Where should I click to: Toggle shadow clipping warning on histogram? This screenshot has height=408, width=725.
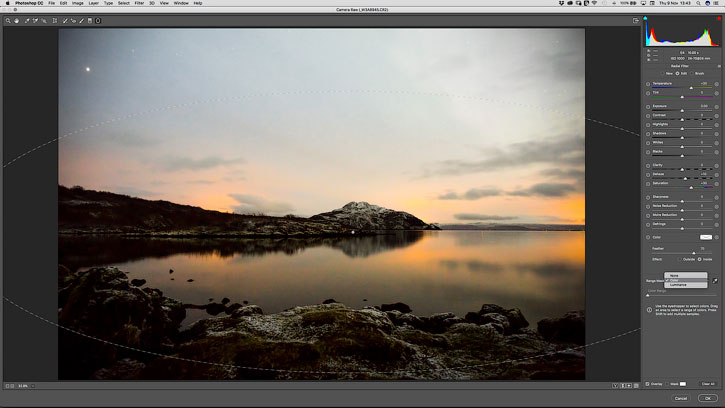645,19
